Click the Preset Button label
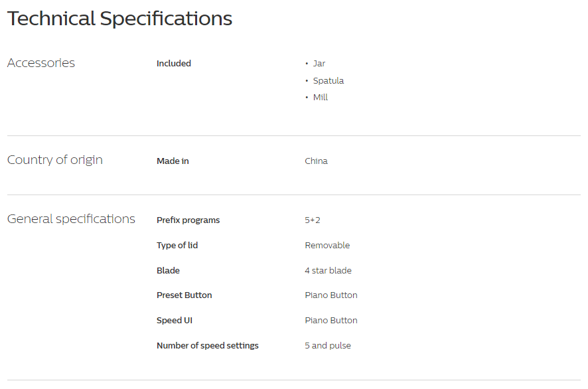The height and width of the screenshot is (389, 588). tap(184, 295)
